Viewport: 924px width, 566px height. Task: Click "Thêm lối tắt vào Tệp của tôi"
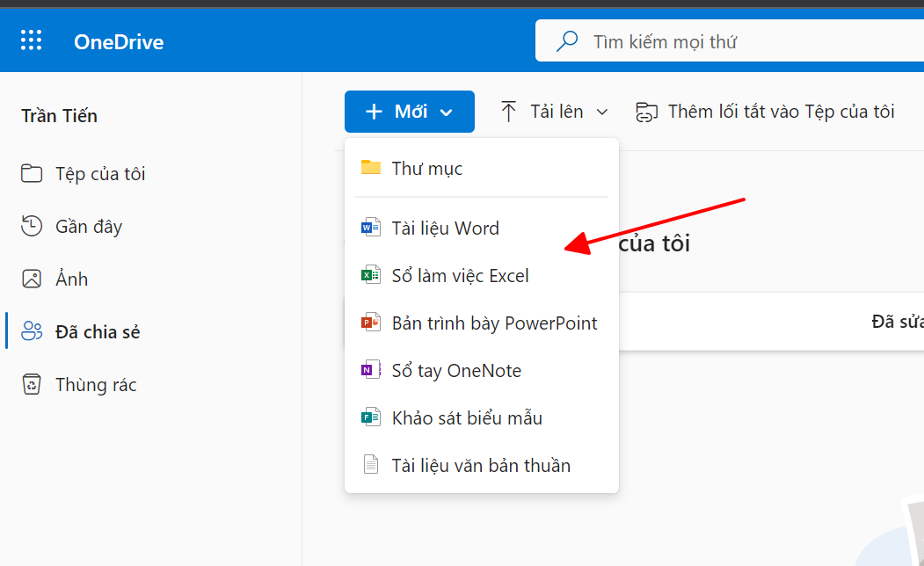pyautogui.click(x=781, y=112)
